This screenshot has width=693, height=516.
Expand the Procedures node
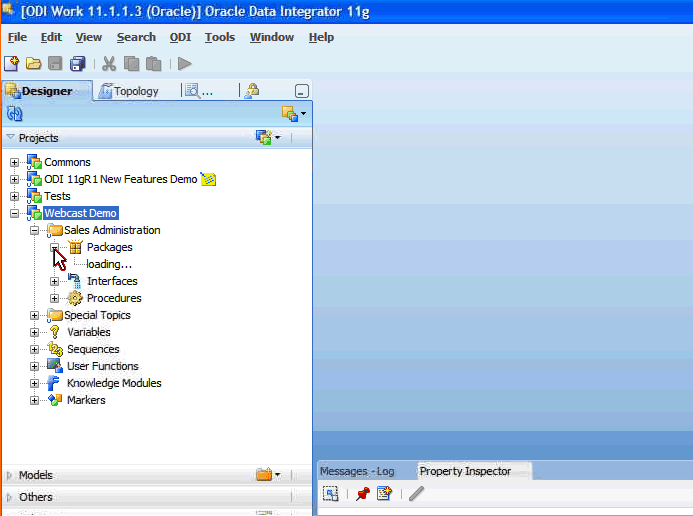[x=54, y=299]
